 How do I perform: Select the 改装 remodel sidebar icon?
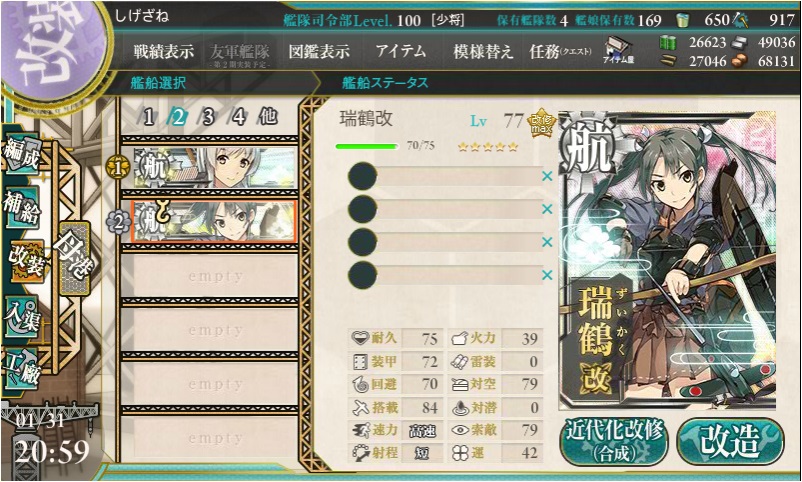tap(24, 261)
